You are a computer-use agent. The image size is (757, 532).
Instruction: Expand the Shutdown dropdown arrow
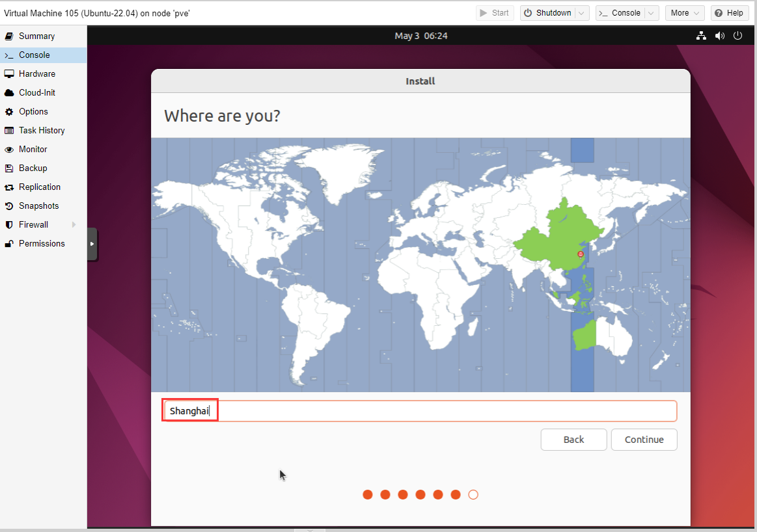(x=582, y=13)
